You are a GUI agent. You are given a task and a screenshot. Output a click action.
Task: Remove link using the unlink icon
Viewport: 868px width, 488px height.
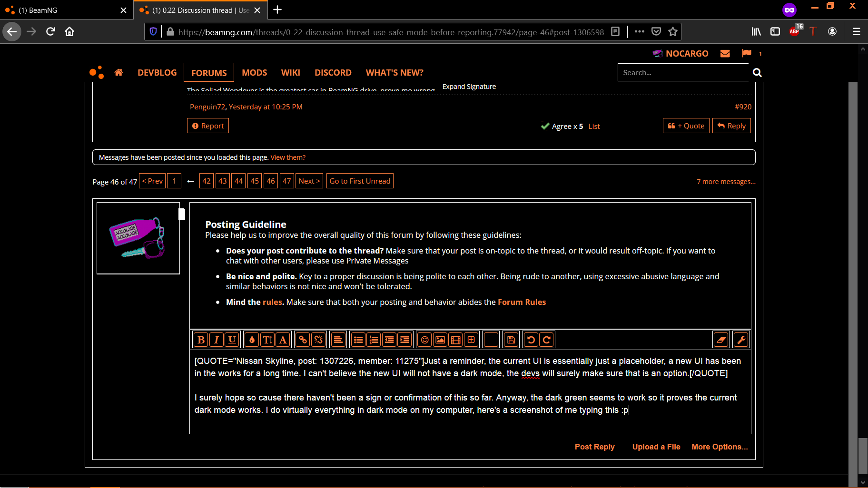pos(318,340)
